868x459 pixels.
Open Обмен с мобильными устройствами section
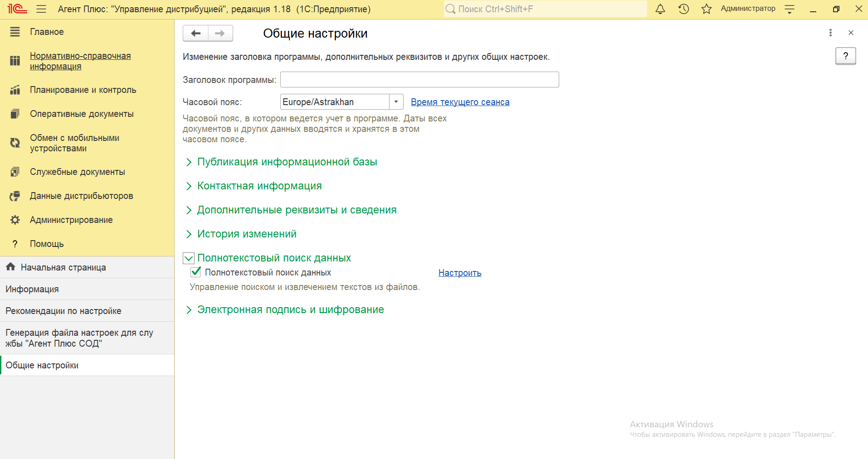[x=74, y=143]
